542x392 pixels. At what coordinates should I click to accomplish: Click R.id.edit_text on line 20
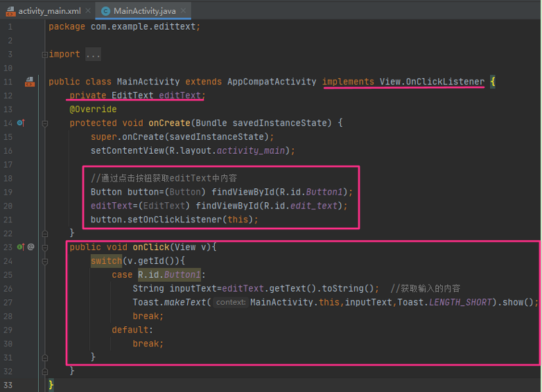click(300, 206)
